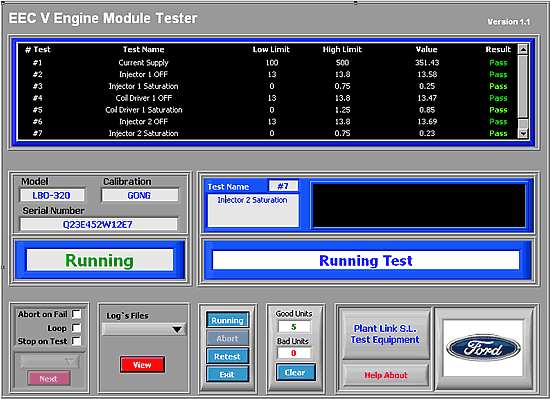Click the Serial Number field Q23E452W12E7

click(98, 224)
